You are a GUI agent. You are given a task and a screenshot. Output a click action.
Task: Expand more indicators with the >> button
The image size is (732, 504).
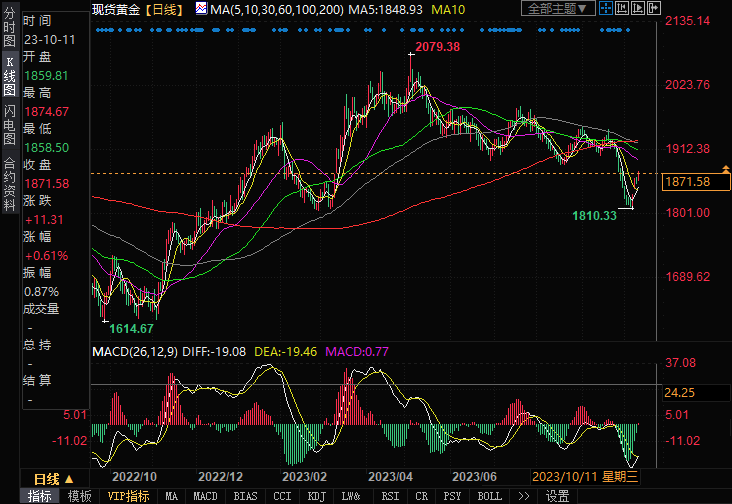(523, 496)
